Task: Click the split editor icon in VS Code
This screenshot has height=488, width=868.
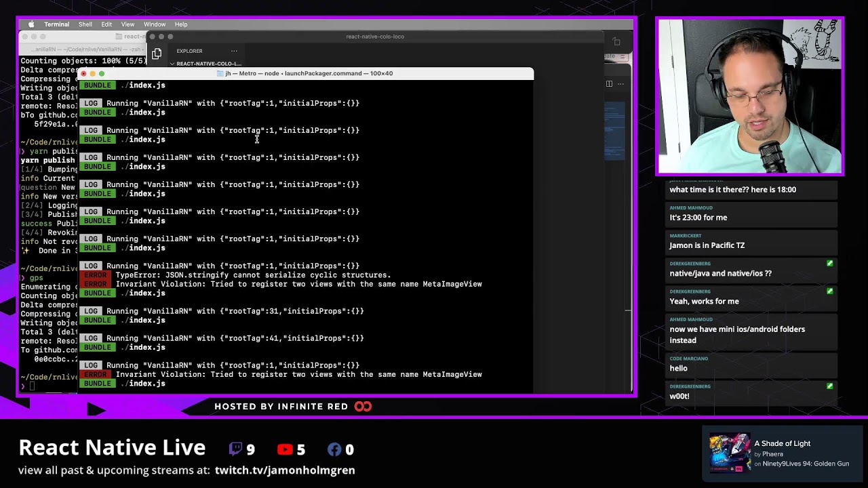Action: 609,83
